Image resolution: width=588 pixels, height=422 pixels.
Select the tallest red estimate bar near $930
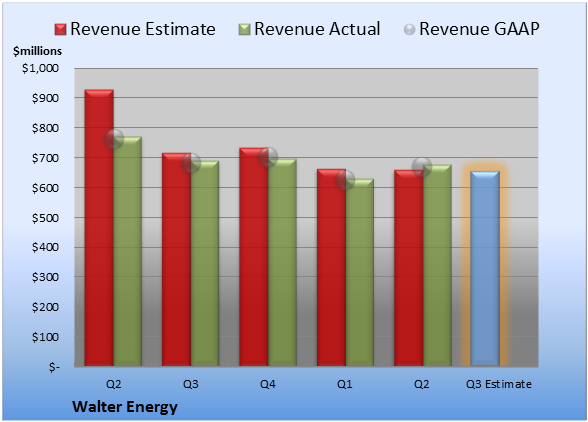[x=99, y=228]
